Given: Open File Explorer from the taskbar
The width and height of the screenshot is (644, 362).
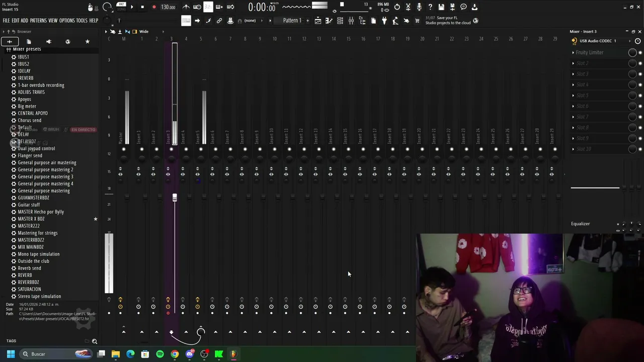Looking at the screenshot, I should 116,354.
